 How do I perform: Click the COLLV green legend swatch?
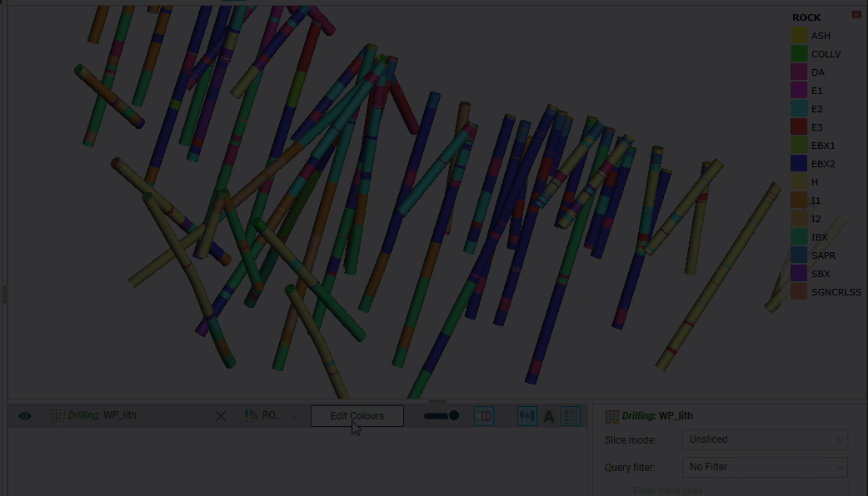pyautogui.click(x=799, y=54)
